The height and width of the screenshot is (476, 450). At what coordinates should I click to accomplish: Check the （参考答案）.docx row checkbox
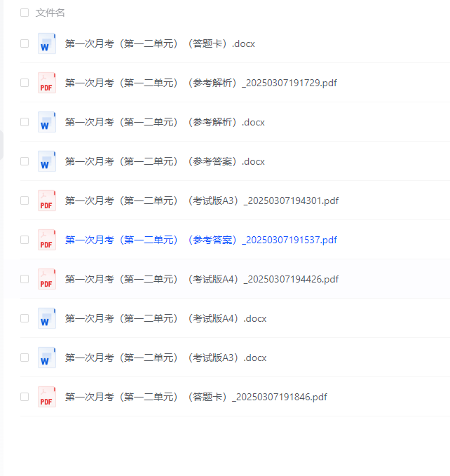pos(25,161)
